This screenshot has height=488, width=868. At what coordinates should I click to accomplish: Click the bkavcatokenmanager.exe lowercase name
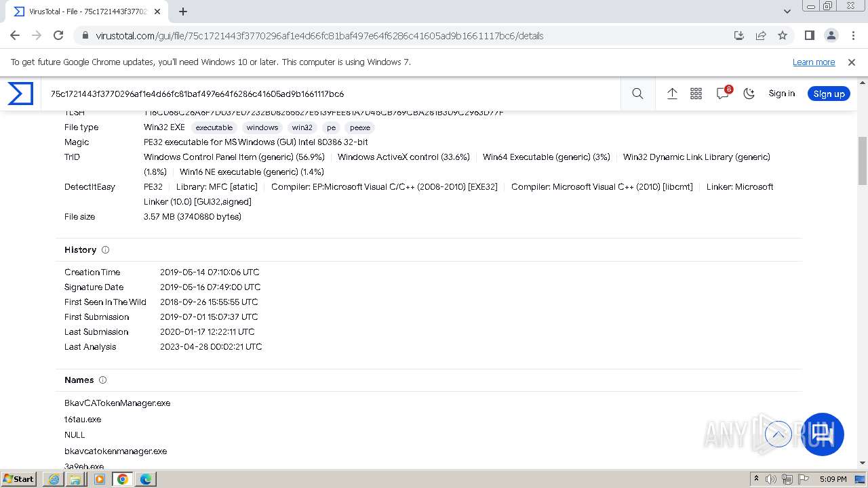point(115,451)
